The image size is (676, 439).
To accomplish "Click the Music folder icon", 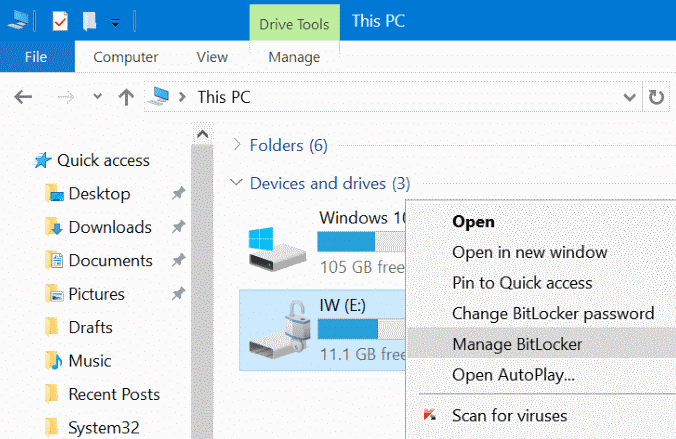I will tap(54, 361).
